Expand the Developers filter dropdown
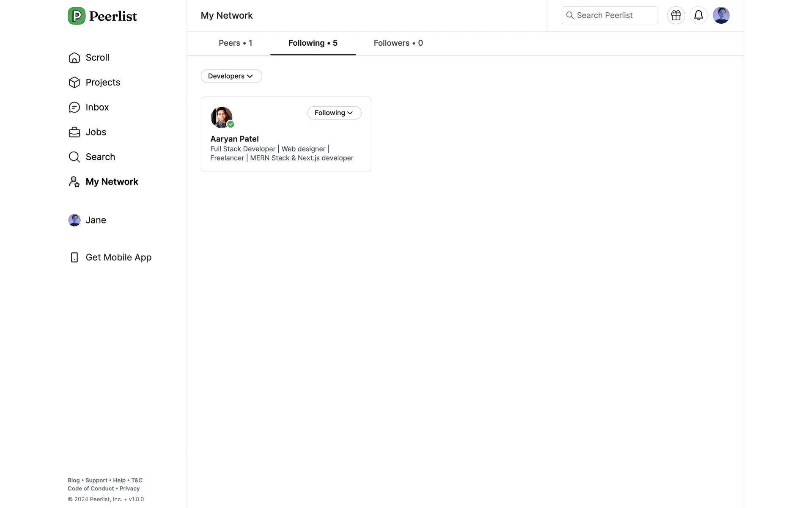The width and height of the screenshot is (812, 508). (x=231, y=76)
